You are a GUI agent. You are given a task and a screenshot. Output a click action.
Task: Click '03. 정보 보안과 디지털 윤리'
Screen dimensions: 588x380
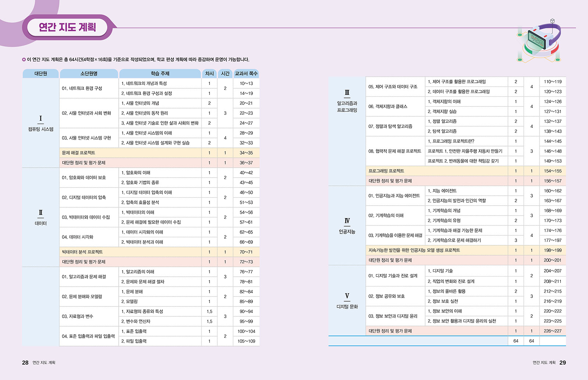(393, 316)
